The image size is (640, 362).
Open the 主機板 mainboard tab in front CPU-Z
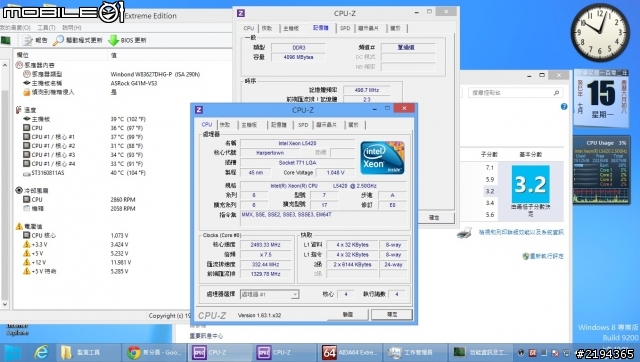(x=249, y=124)
